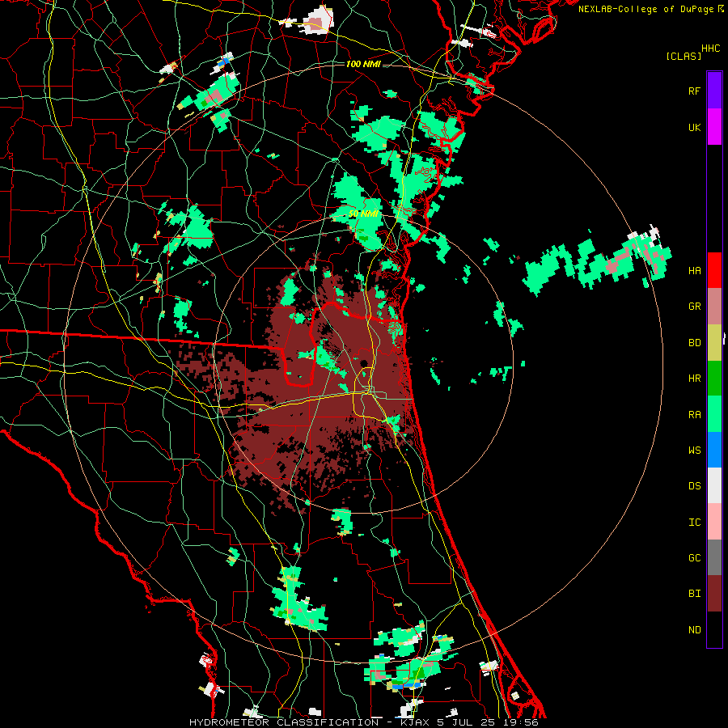Click the "BD" legend label
Screen dimensions: 728x728
click(694, 343)
